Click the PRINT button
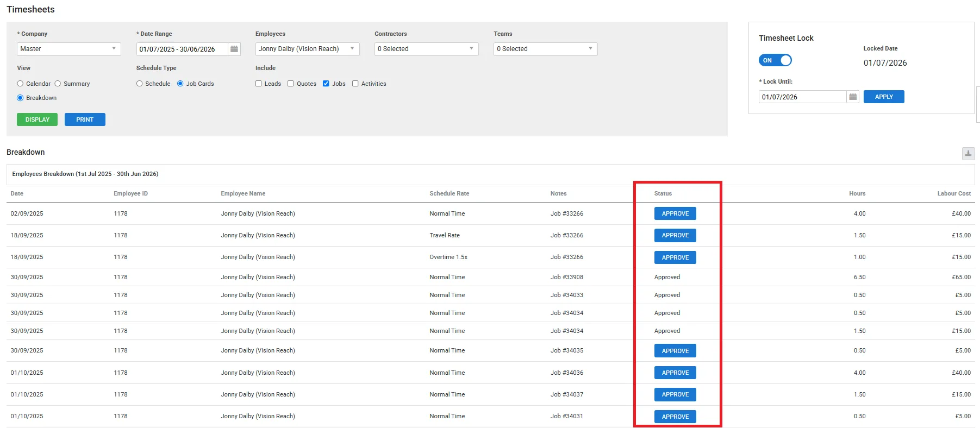 click(x=85, y=119)
